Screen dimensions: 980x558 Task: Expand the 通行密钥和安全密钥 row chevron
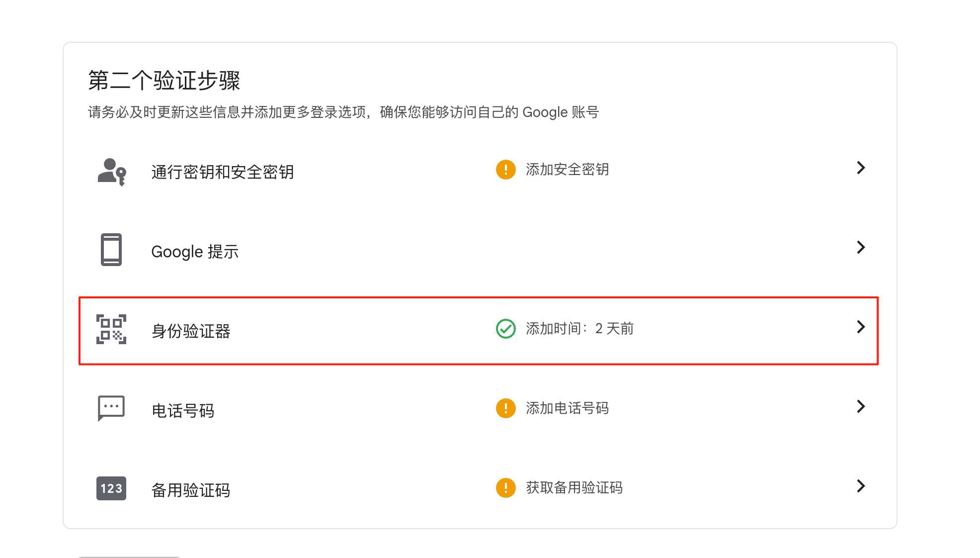(x=861, y=168)
